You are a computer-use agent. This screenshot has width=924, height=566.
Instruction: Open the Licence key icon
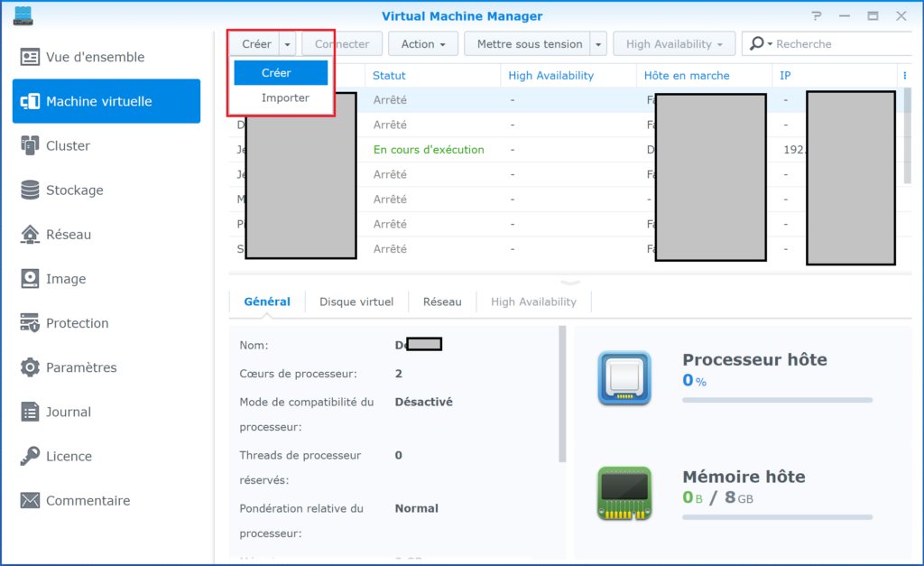point(31,456)
